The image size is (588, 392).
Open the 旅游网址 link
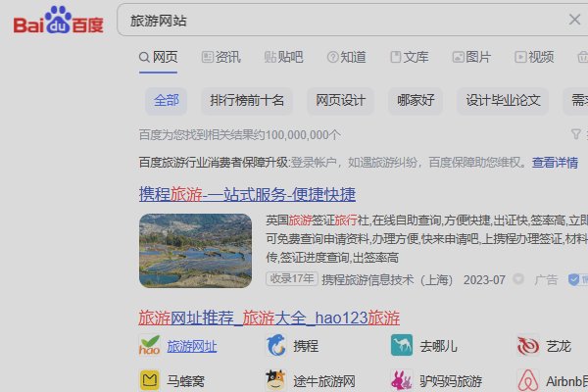[192, 346]
